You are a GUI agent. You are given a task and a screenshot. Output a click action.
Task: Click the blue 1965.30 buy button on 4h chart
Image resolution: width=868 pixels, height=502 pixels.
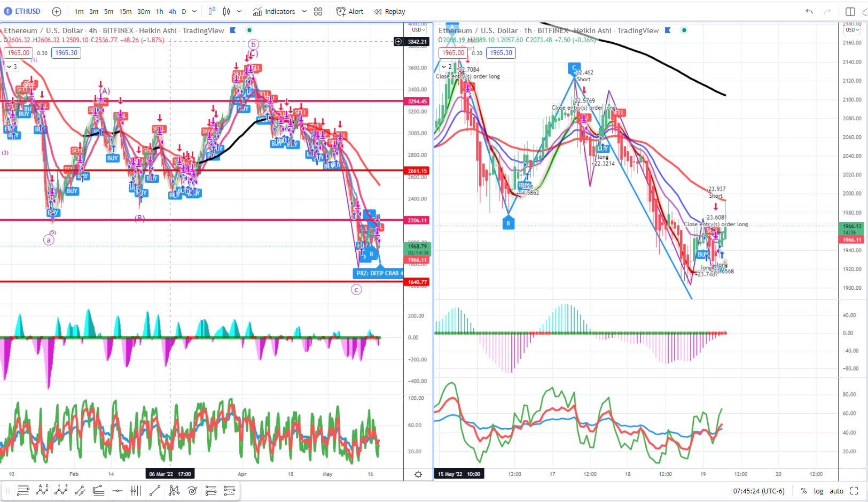pos(66,53)
